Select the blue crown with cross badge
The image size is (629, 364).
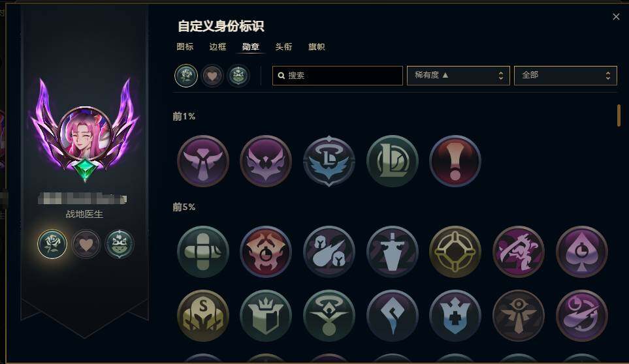tap(455, 316)
